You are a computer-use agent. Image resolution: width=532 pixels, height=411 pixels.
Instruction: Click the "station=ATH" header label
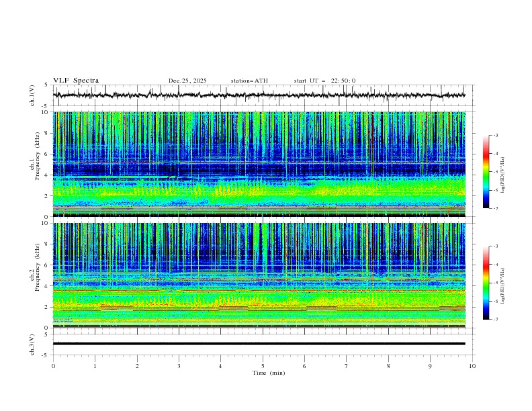[x=249, y=81]
